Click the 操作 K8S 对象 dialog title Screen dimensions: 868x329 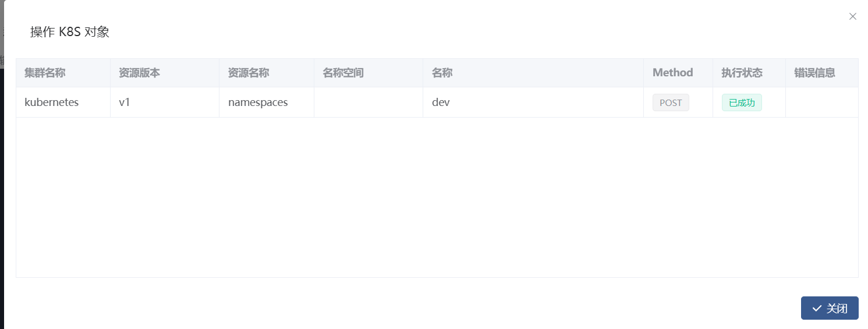coord(70,32)
